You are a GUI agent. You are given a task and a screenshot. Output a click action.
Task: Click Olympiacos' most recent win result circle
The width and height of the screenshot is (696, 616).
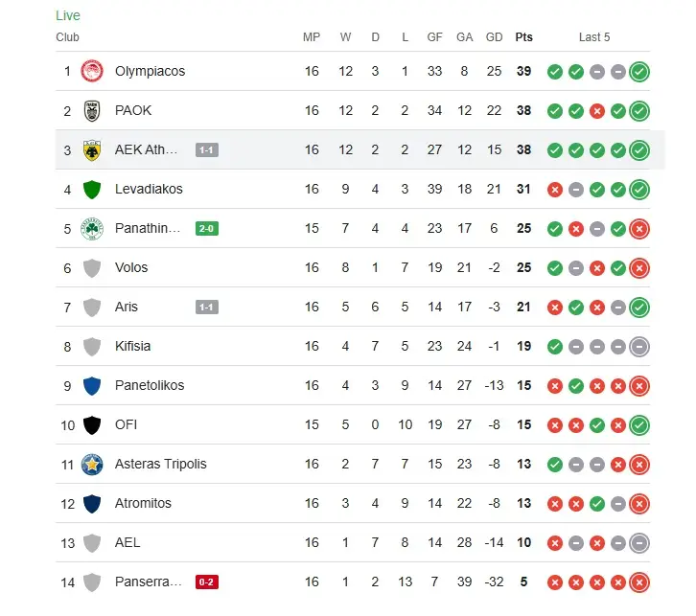[639, 71]
